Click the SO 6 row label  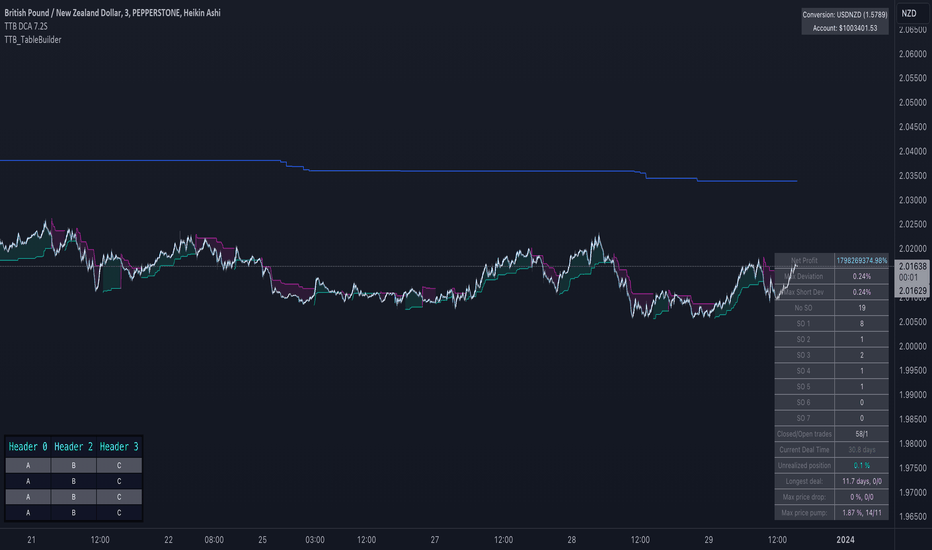[x=804, y=403]
